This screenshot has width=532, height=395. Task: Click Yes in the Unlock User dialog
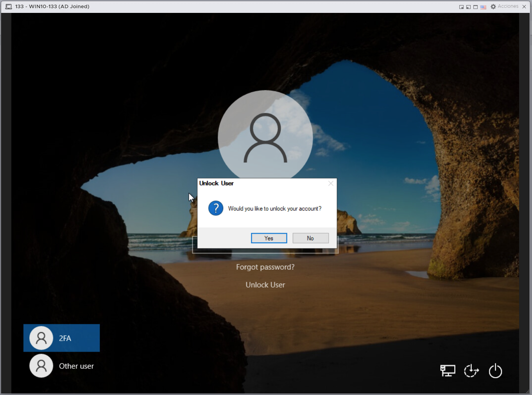click(x=269, y=238)
